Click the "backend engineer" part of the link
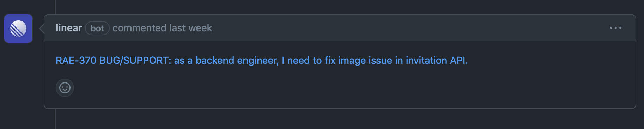 click(237, 61)
